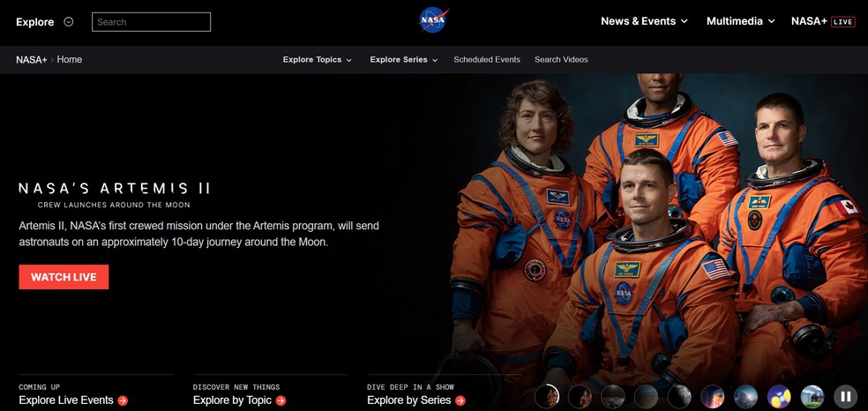
Task: Click the red arrow beside Explore by Topic
Action: [281, 400]
